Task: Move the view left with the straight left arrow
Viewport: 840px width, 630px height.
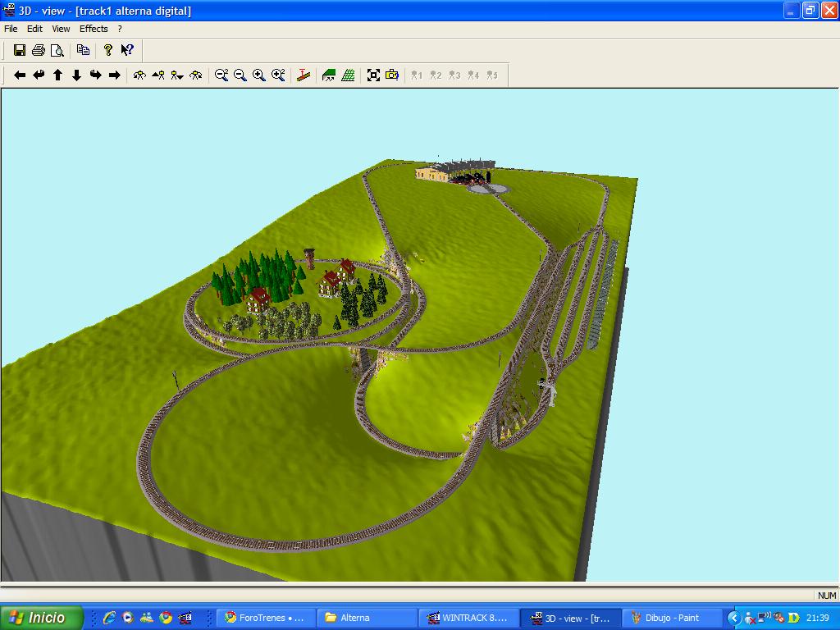Action: coord(20,75)
